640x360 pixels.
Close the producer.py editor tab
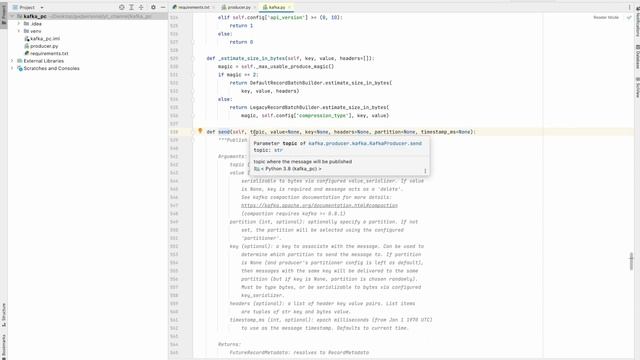tap(254, 7)
